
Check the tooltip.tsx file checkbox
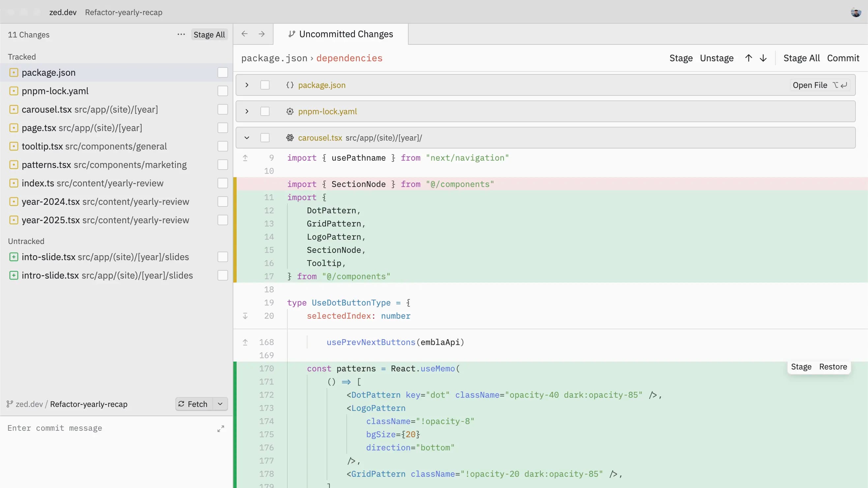[222, 146]
